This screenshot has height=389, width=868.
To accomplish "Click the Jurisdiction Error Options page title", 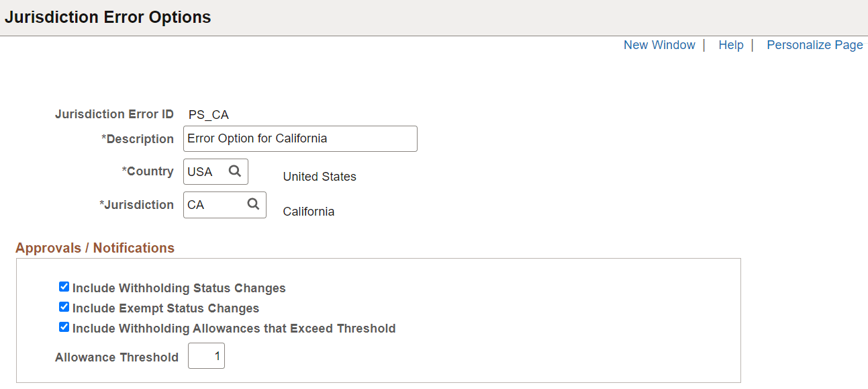I will coord(107,17).
